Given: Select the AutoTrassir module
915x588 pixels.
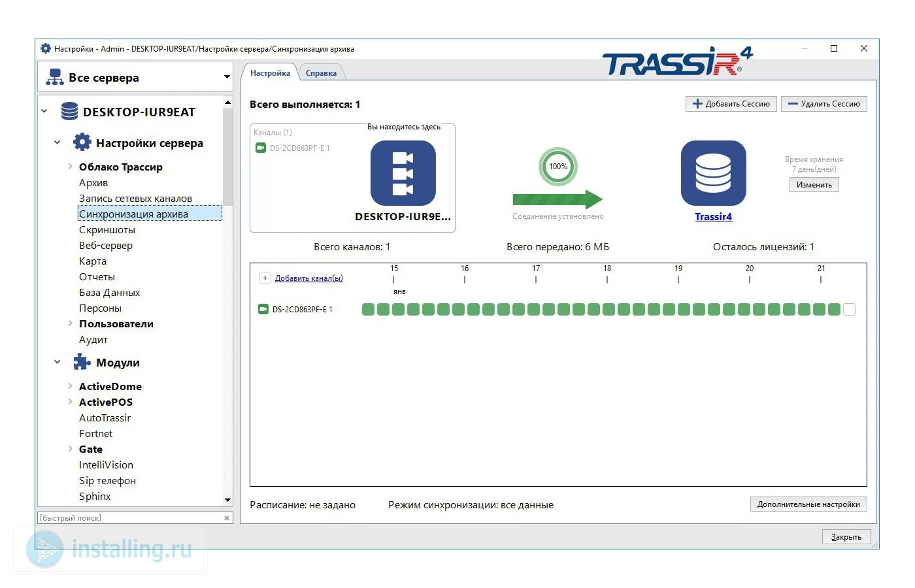Looking at the screenshot, I should click(x=105, y=418).
